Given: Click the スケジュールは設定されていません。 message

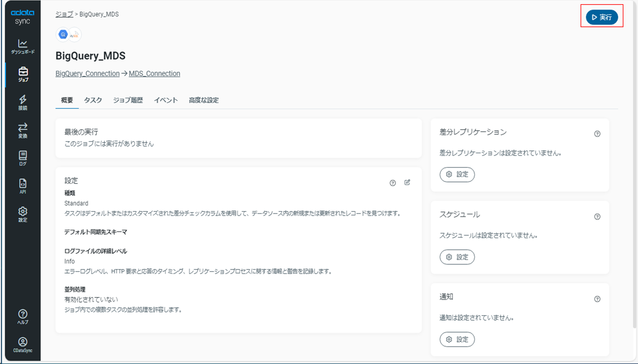Looking at the screenshot, I should point(489,235).
